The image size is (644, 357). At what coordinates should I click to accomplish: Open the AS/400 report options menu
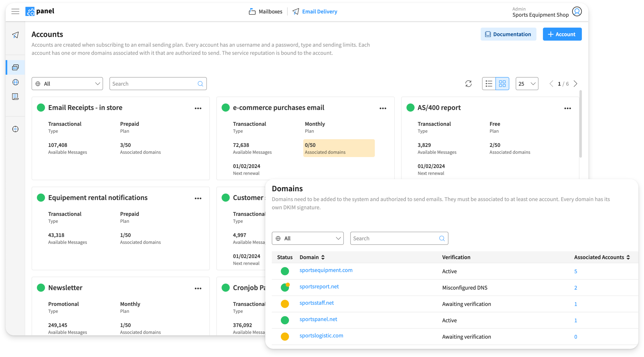567,108
